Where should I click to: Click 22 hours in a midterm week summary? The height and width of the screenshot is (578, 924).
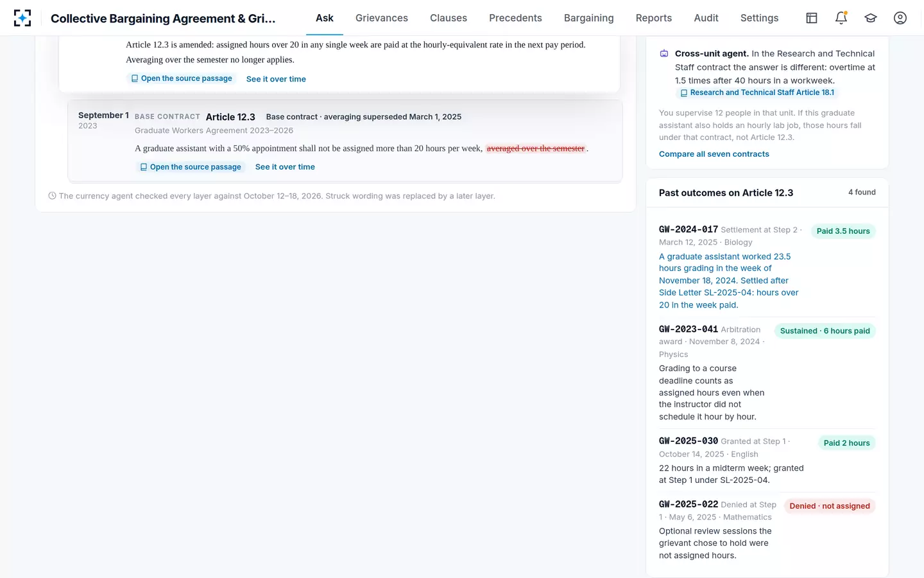[732, 474]
